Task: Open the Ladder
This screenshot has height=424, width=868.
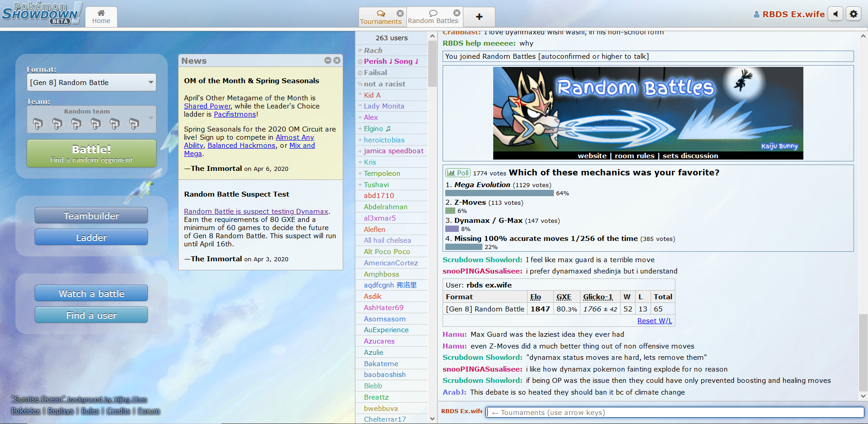Action: coord(91,237)
